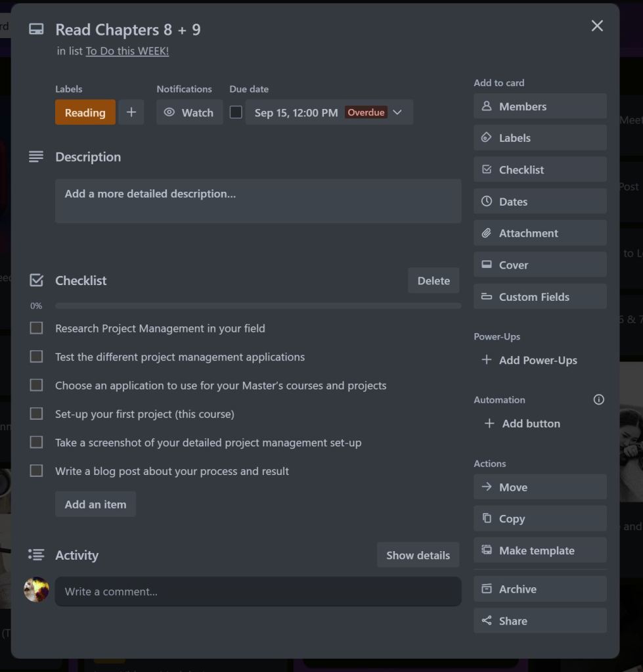Viewport: 643px width, 672px height.
Task: Click the Custom Fields icon
Action: point(487,297)
